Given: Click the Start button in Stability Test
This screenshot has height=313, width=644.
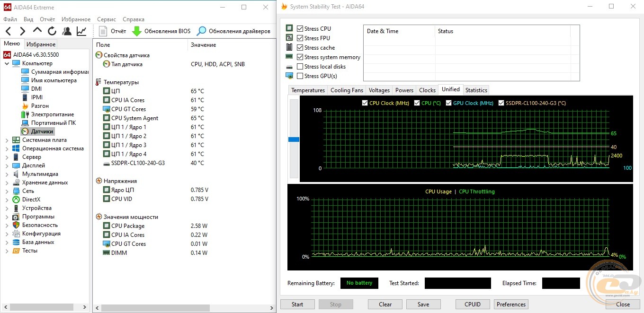Looking at the screenshot, I should coord(297,304).
